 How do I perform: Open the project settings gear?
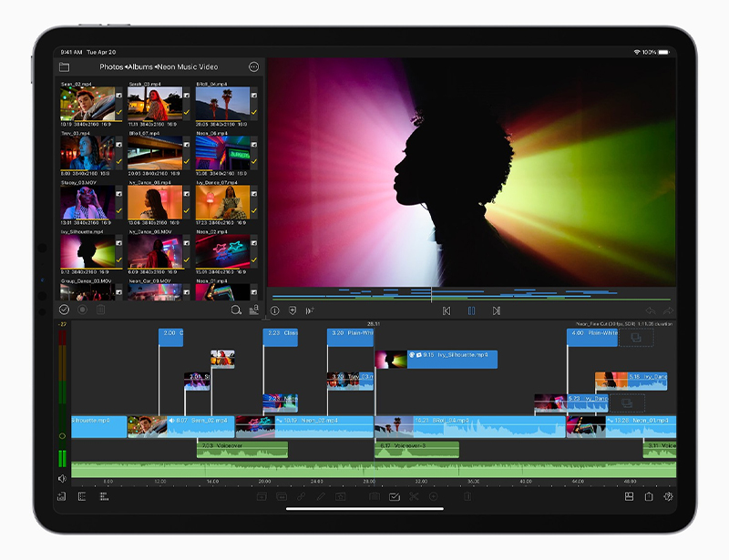coord(668,496)
